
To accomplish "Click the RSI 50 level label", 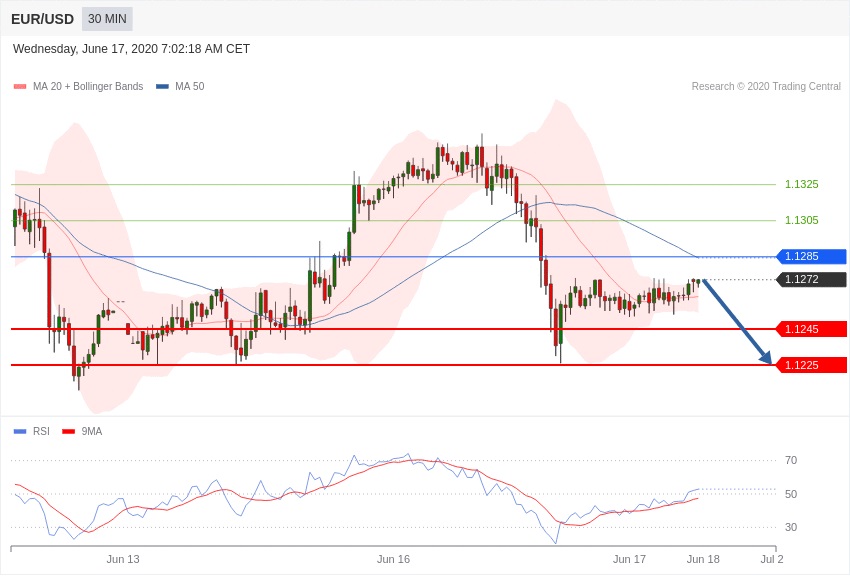I will pos(791,494).
